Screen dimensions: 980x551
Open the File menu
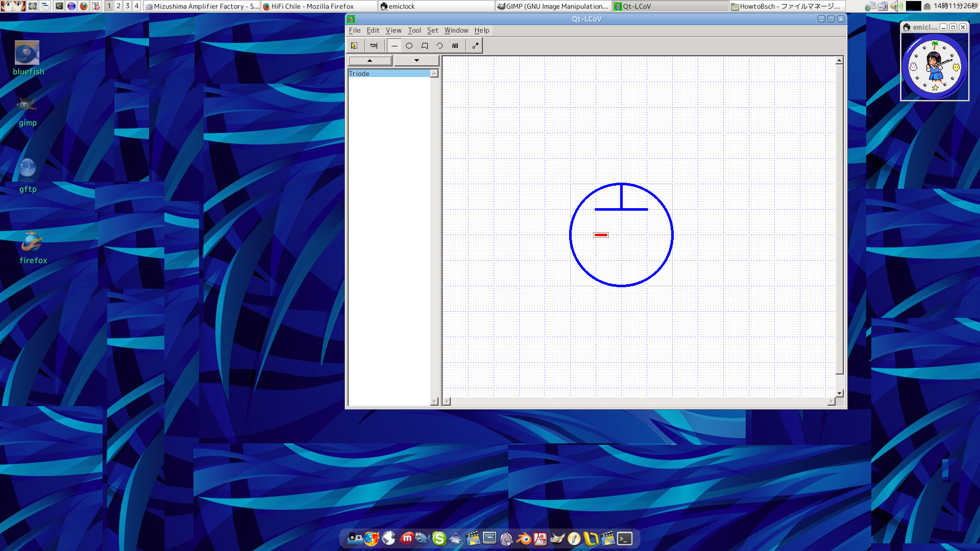pyautogui.click(x=354, y=31)
